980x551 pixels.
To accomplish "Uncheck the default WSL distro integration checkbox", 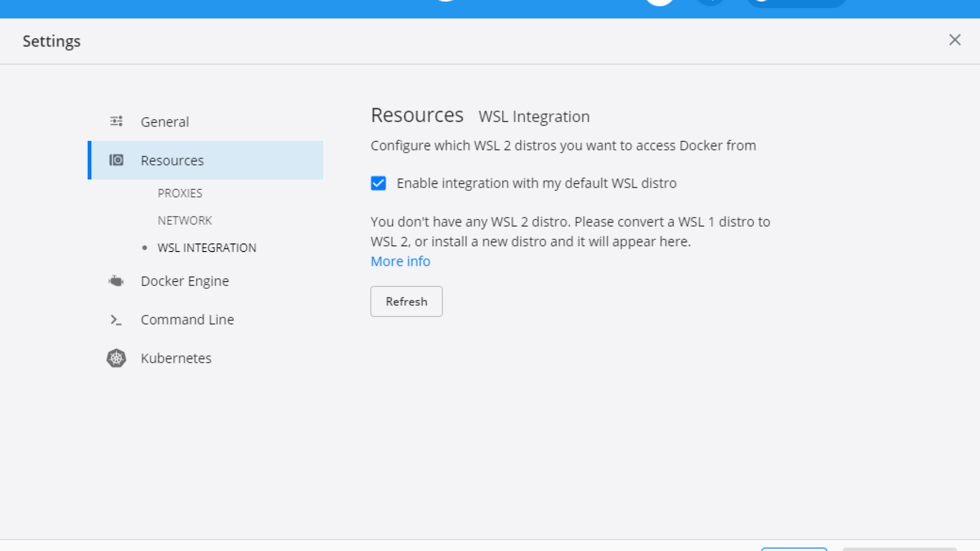I will tap(378, 183).
